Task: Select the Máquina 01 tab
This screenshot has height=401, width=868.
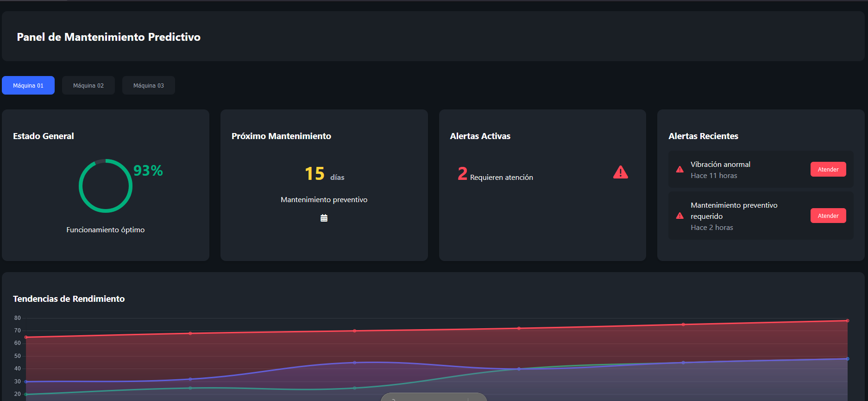Action: pos(28,85)
